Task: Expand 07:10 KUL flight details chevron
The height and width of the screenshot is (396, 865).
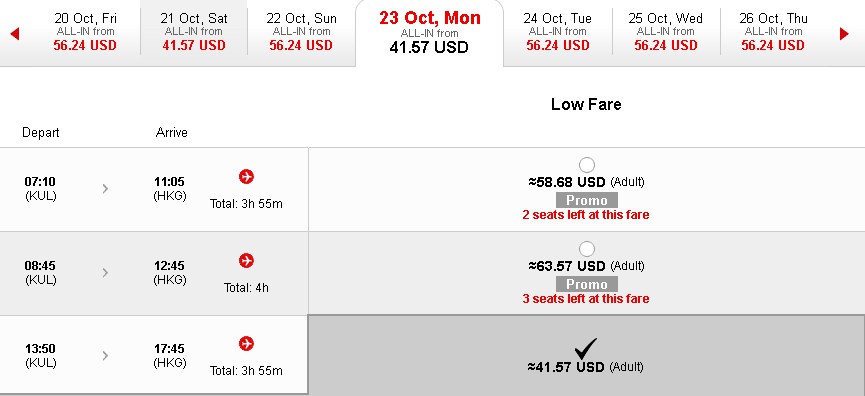Action: (105, 189)
